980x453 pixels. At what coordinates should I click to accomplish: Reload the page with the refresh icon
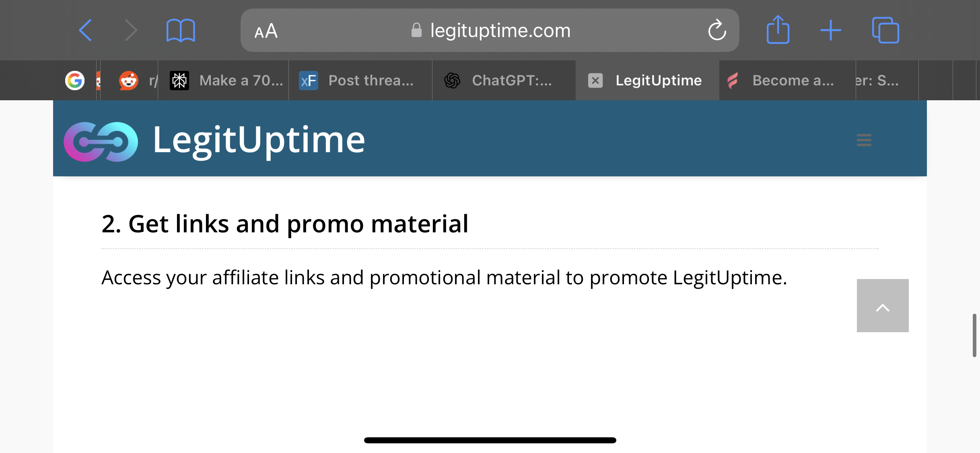[x=717, y=30]
